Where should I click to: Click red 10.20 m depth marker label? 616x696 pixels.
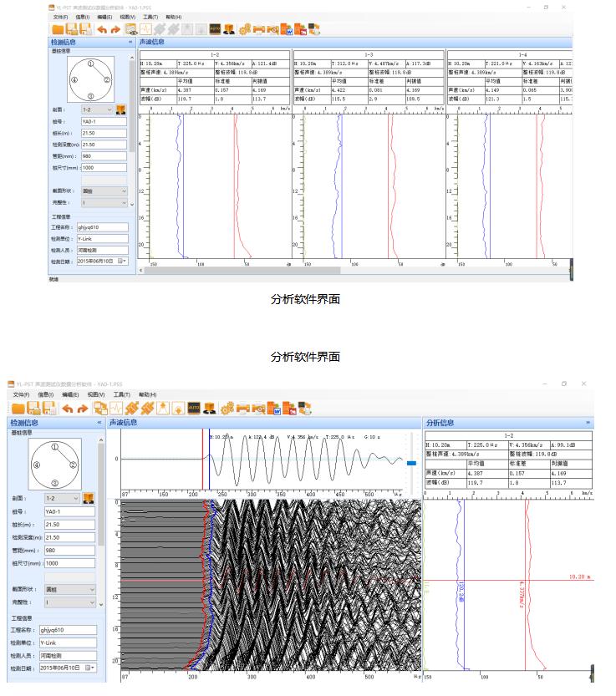click(x=579, y=577)
